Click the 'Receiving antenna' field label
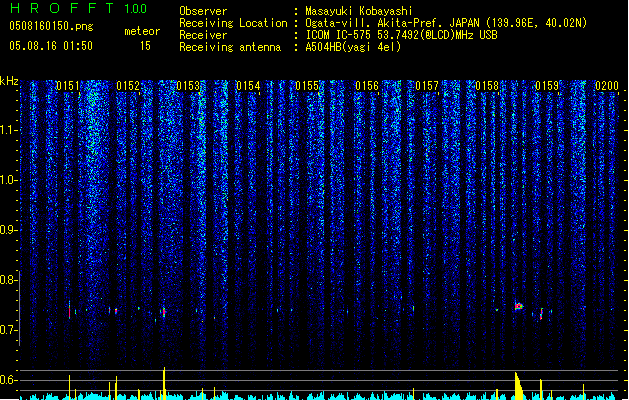This screenshot has width=629, height=400. click(230, 47)
